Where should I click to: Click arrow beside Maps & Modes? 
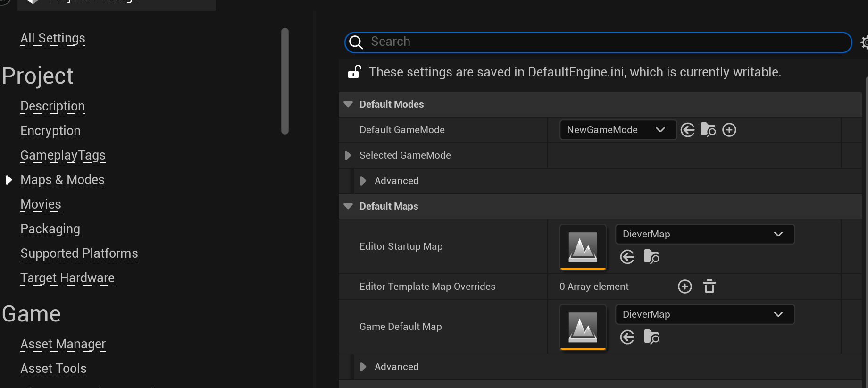(x=8, y=180)
